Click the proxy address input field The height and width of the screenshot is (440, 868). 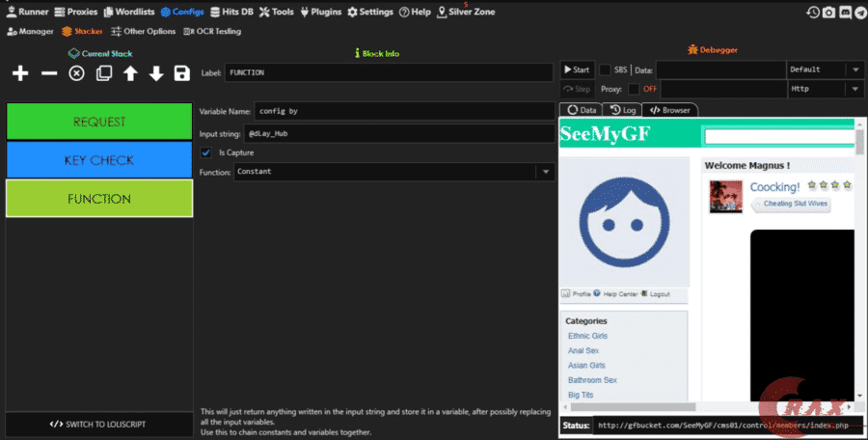723,89
